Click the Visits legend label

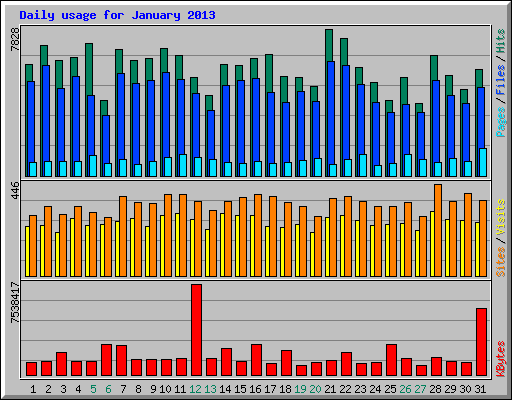(x=500, y=218)
